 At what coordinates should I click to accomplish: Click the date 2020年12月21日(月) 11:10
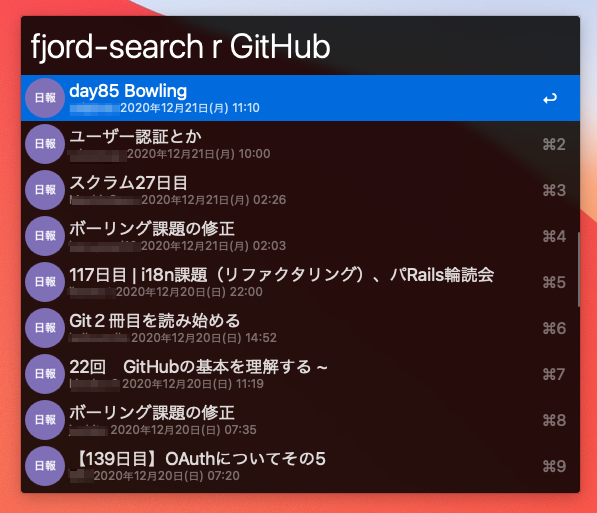[x=190, y=108]
